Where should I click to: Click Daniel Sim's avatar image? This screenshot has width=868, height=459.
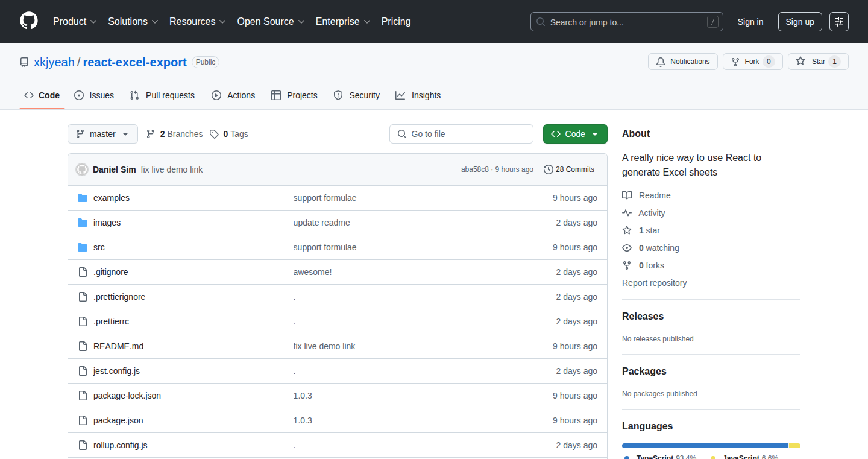82,169
